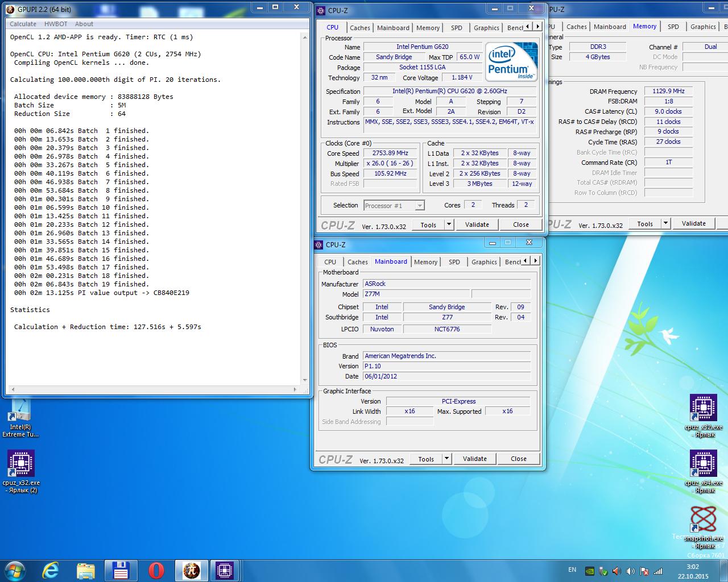Switch to GPUPI via its taskbar icon
Screen dimensions: 728x582
(x=191, y=570)
